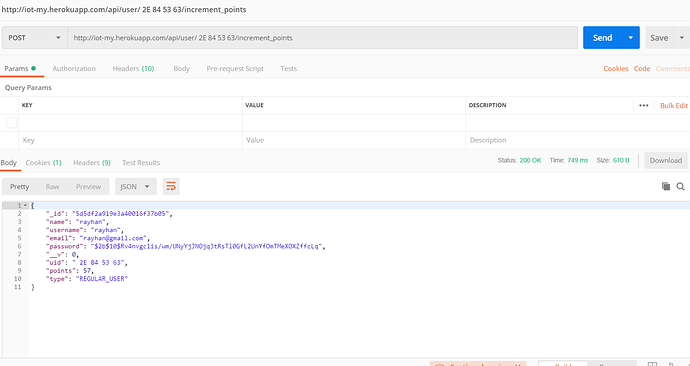
Task: Click the DESCRIPTION column header
Action: (x=488, y=106)
